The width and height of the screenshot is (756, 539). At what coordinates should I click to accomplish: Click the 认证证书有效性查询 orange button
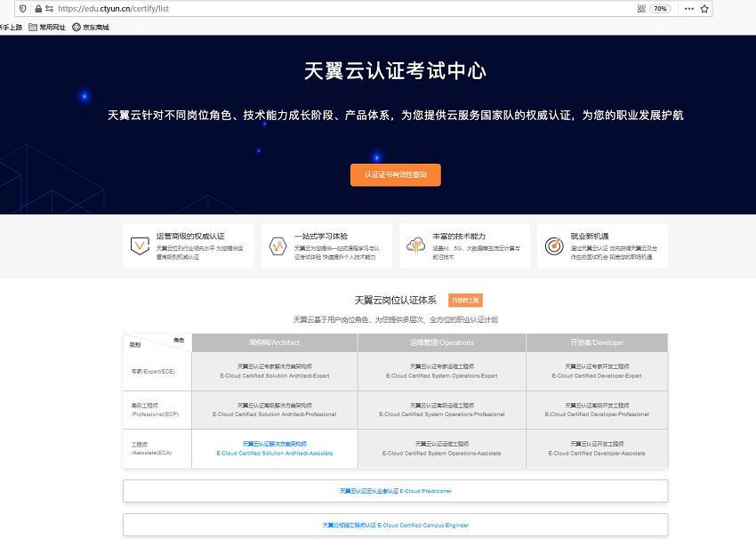pyautogui.click(x=396, y=174)
